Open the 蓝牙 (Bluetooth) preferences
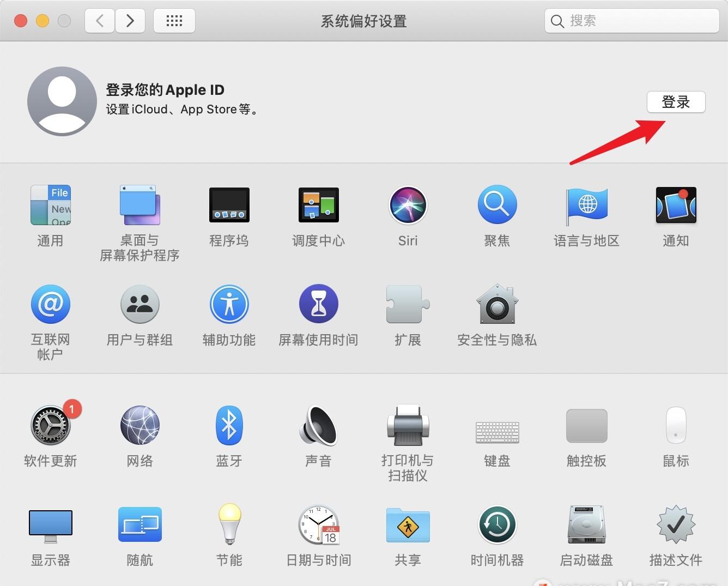Viewport: 728px width, 586px height. point(229,425)
